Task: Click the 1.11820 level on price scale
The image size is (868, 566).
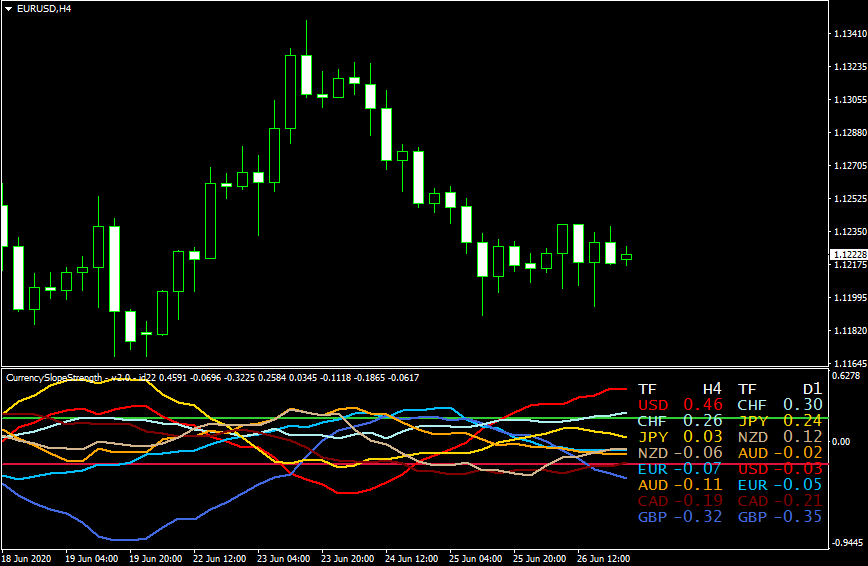Action: click(848, 330)
